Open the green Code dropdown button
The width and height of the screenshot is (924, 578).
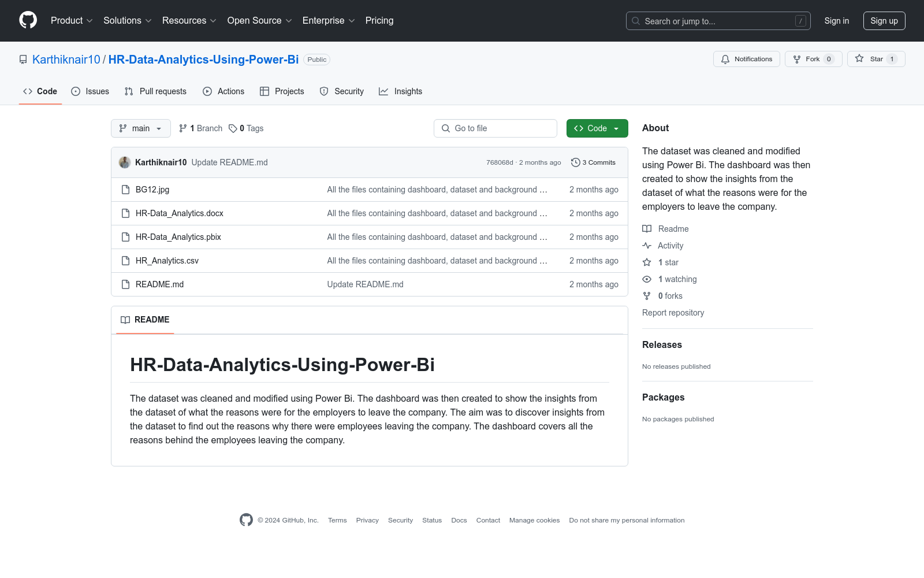pos(597,128)
